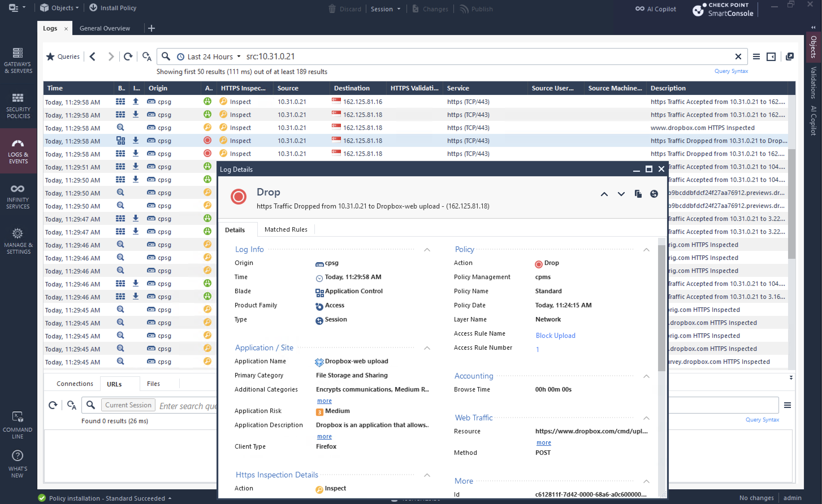822x504 pixels.
Task: Open Infinity Services panel
Action: [18, 196]
